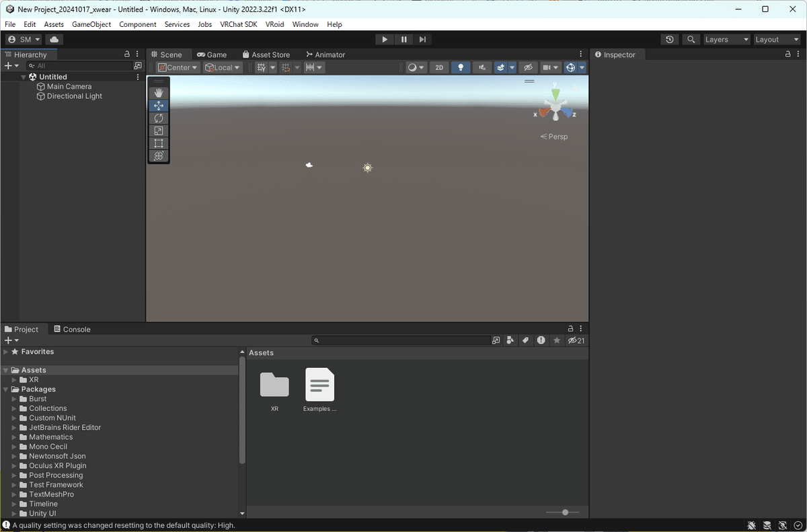Open the Component menu
The height and width of the screenshot is (532, 807).
point(138,24)
